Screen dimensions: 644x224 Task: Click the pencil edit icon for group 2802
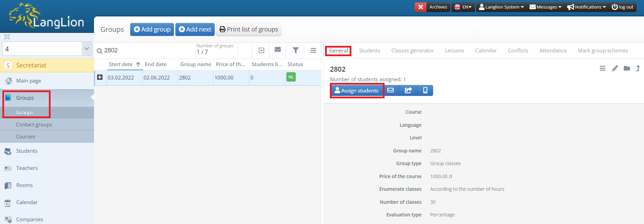pos(615,69)
